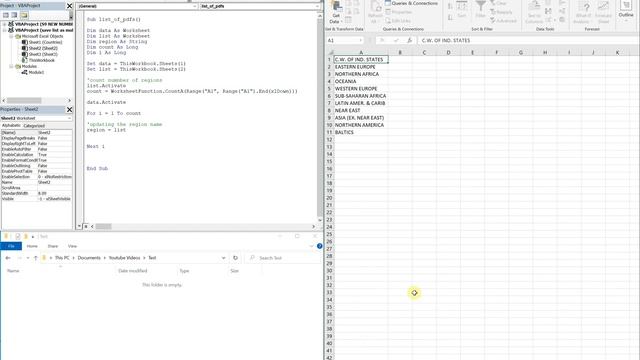The width and height of the screenshot is (640, 360).
Task: Click the Visible property row
Action: (37, 199)
